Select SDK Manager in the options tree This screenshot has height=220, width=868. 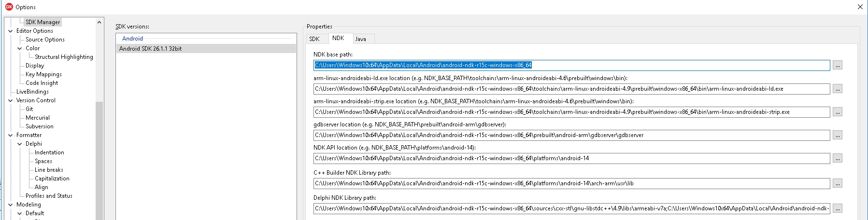[x=43, y=22]
